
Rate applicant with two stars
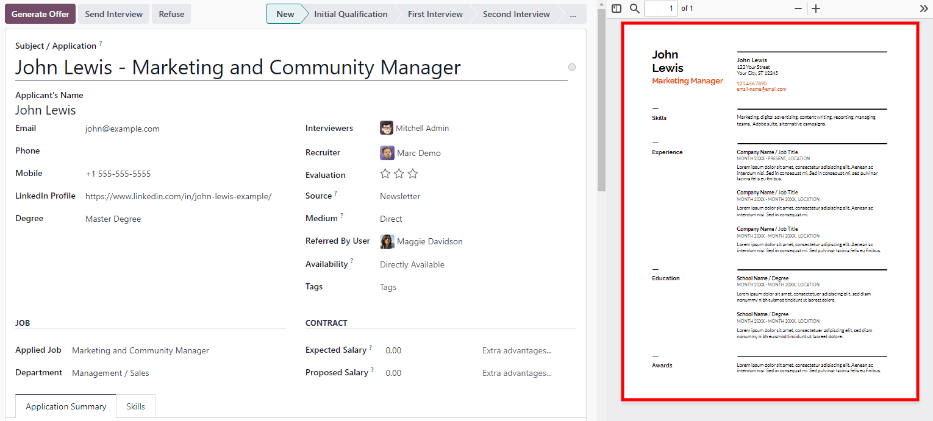[x=399, y=174]
